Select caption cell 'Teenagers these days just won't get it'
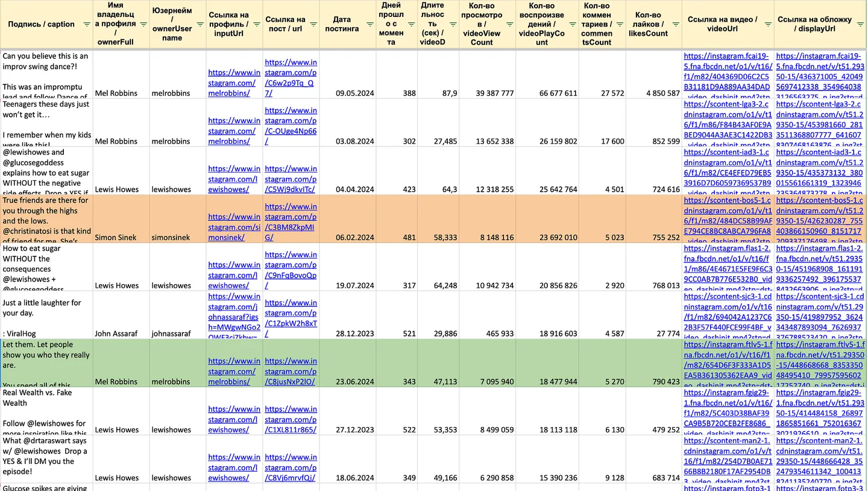This screenshot has height=491, width=868. [46, 122]
